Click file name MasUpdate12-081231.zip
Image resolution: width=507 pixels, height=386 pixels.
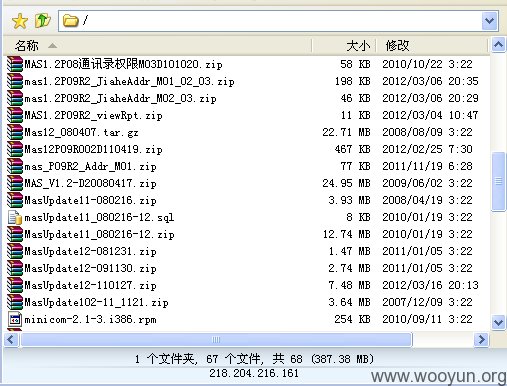(90, 251)
